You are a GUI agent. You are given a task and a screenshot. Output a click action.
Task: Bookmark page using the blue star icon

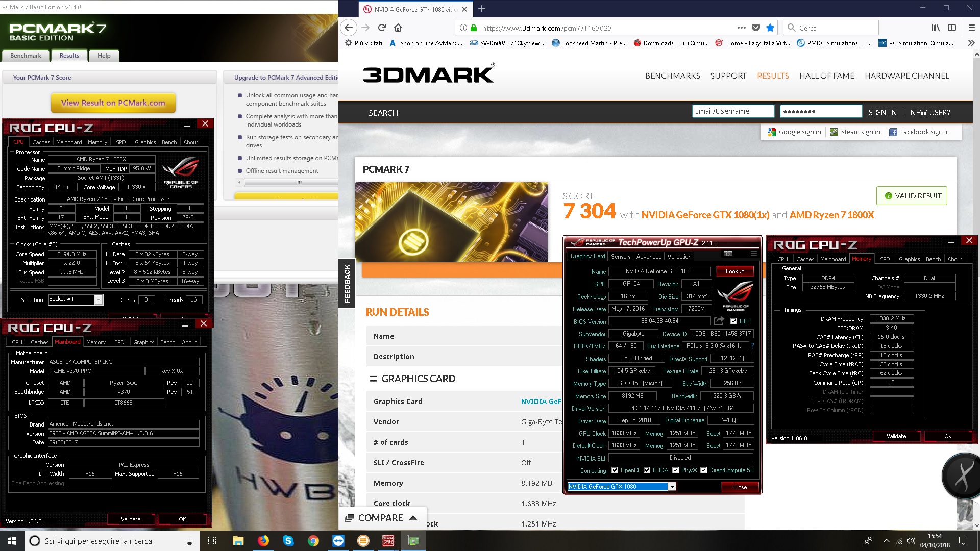(770, 28)
